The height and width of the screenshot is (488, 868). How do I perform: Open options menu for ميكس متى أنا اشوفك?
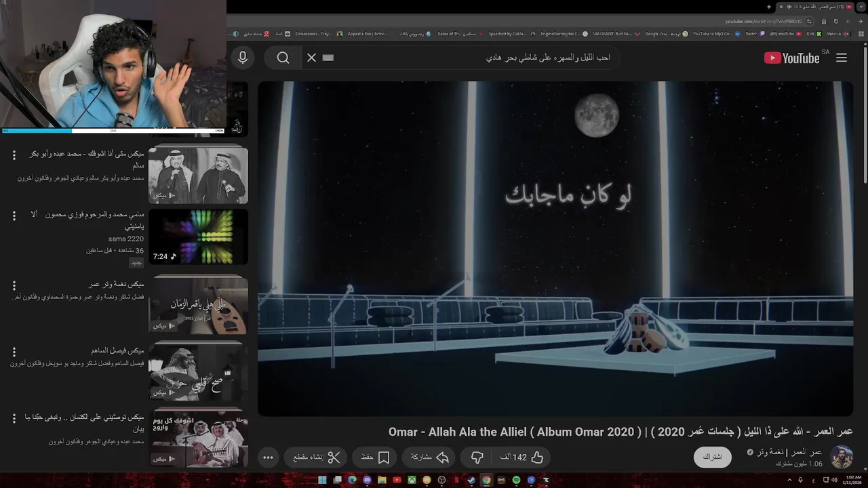pos(14,155)
